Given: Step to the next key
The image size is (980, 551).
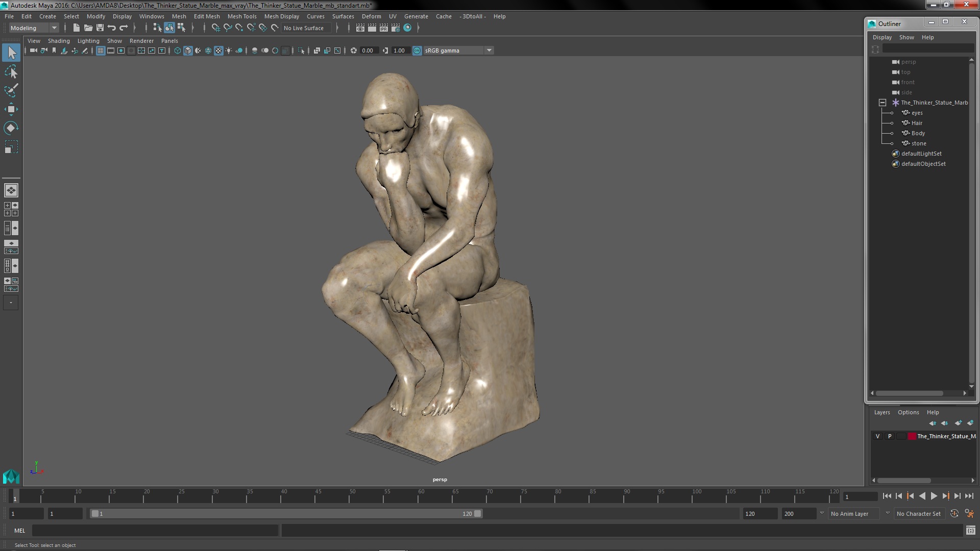Looking at the screenshot, I should click(x=945, y=496).
